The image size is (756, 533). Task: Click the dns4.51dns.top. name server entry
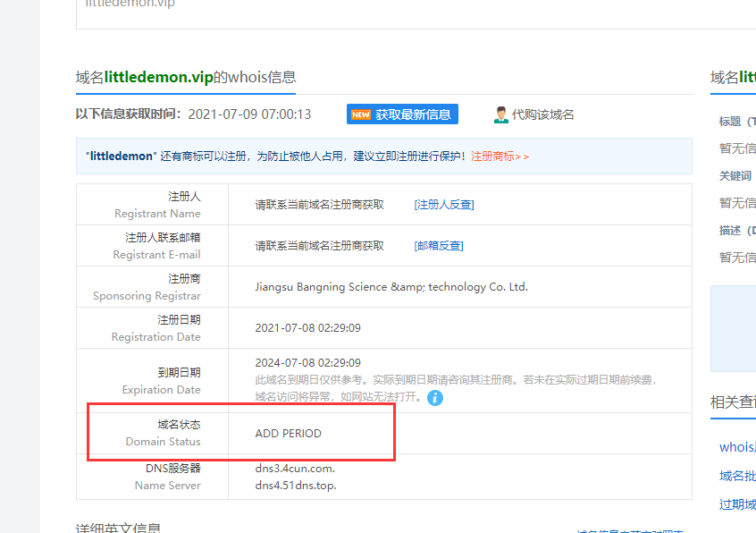(296, 486)
